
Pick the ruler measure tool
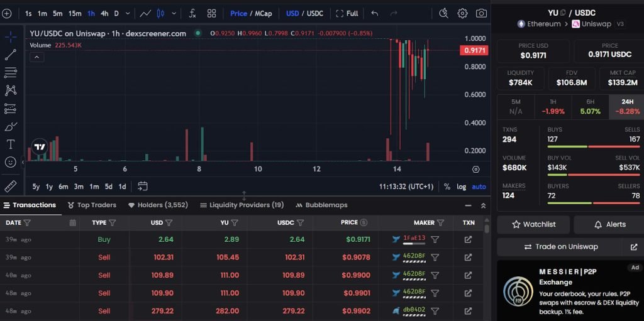pyautogui.click(x=11, y=186)
